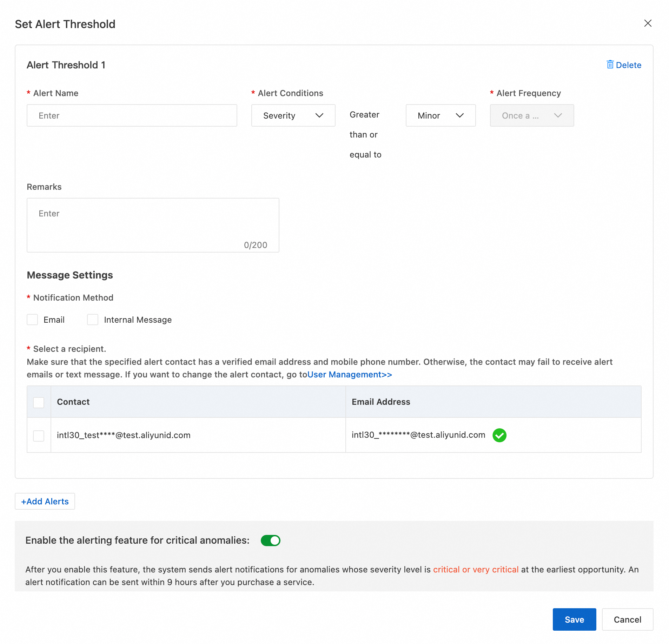Viewport: 669px width, 644px height.
Task: Select the intl30_test contact row checkbox
Action: click(39, 436)
